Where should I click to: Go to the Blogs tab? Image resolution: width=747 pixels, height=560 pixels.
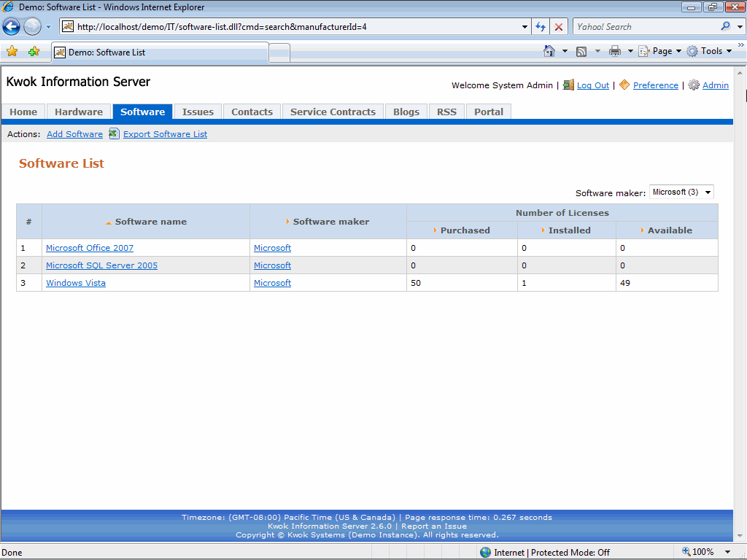click(x=406, y=112)
